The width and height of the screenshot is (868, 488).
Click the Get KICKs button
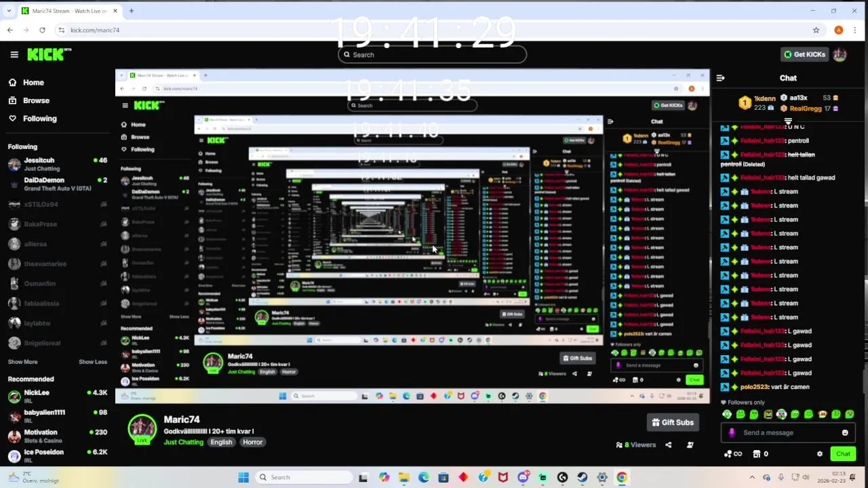[804, 55]
